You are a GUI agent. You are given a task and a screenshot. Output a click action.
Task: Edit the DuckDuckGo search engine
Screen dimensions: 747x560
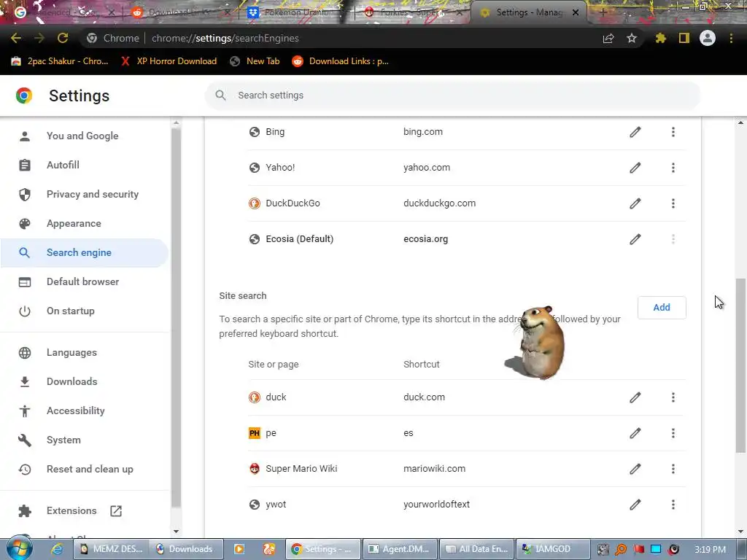point(635,203)
